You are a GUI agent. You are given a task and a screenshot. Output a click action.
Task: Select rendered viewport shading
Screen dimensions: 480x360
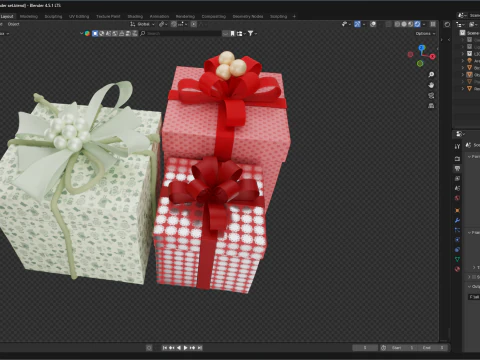point(417,24)
